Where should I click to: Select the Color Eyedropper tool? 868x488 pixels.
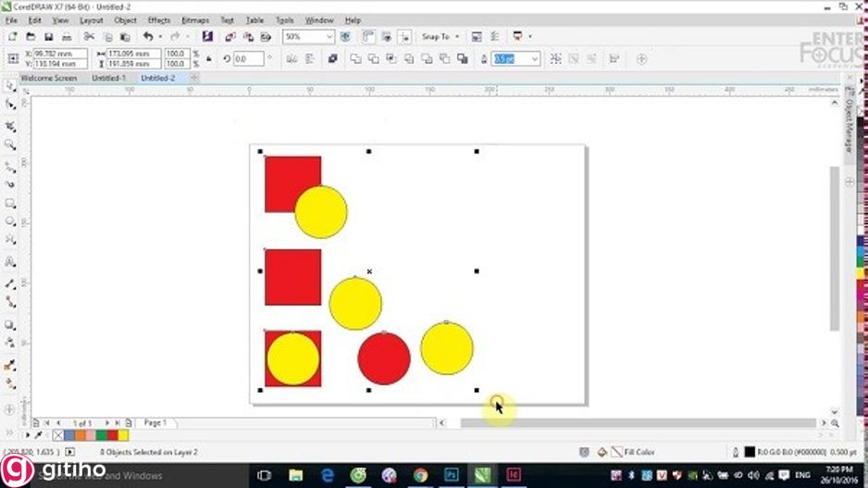coord(10,365)
